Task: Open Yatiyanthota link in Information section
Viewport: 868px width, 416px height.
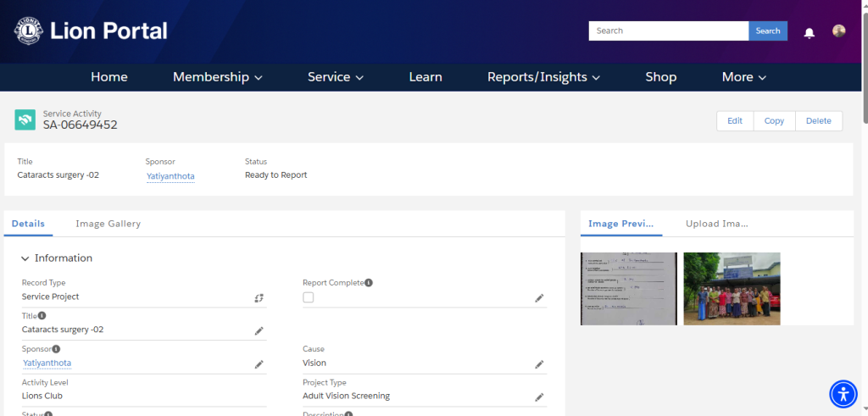Action: tap(47, 363)
